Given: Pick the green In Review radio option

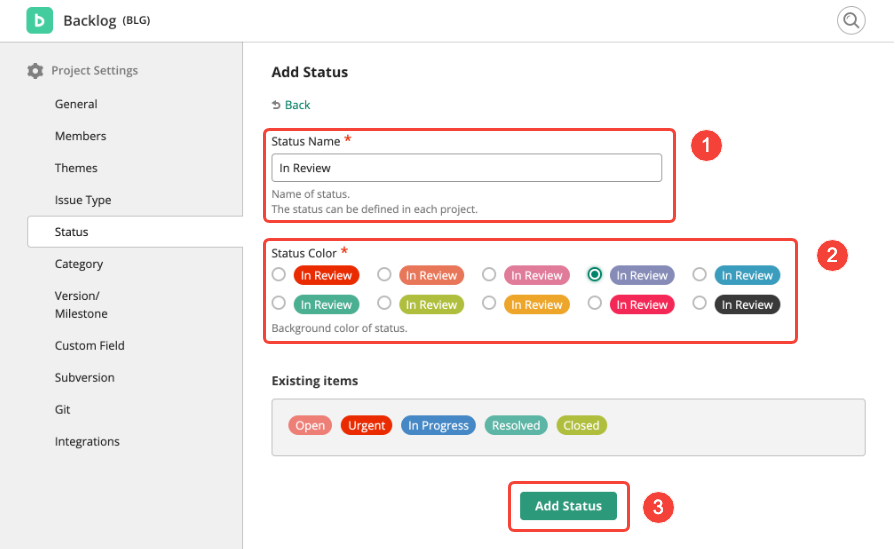Looking at the screenshot, I should coord(279,304).
